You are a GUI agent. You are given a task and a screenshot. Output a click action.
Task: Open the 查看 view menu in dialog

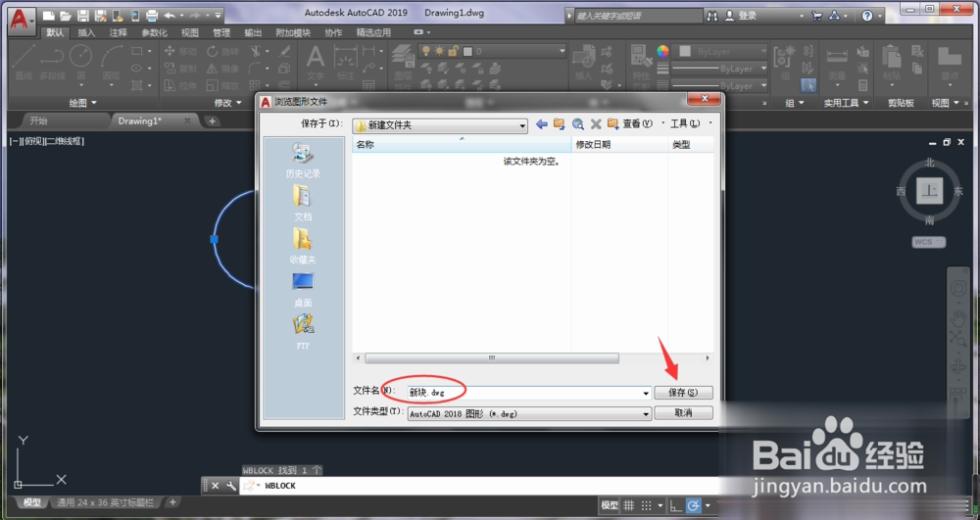click(638, 124)
